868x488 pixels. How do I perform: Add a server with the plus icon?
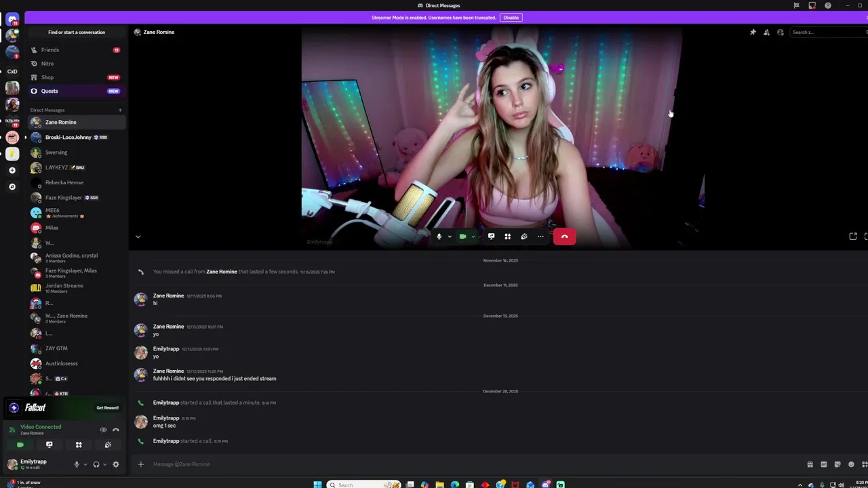click(12, 170)
